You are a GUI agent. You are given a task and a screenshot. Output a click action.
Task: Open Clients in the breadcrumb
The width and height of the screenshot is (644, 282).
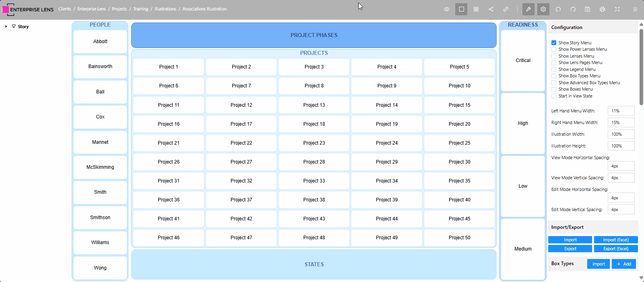pos(64,9)
